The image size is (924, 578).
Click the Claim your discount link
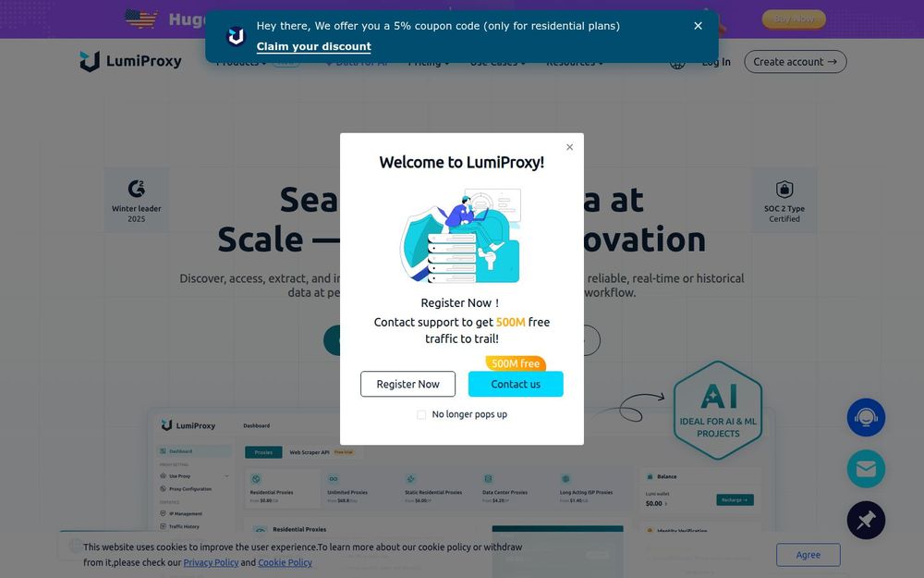point(313,46)
